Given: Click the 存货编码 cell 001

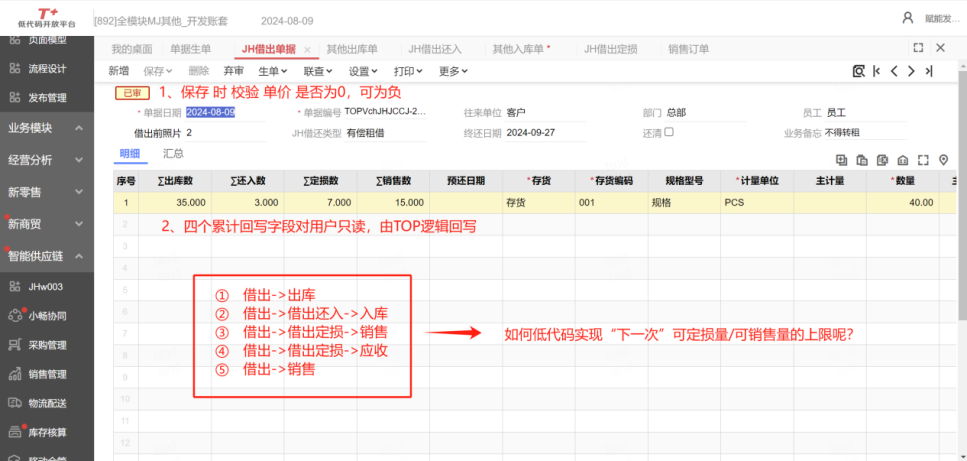Looking at the screenshot, I should point(612,202).
